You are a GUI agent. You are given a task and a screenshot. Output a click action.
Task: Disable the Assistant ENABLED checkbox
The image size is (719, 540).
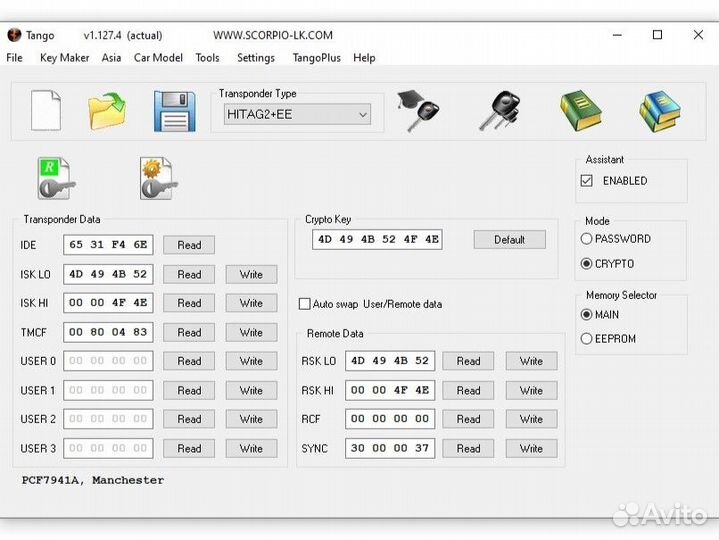(587, 181)
